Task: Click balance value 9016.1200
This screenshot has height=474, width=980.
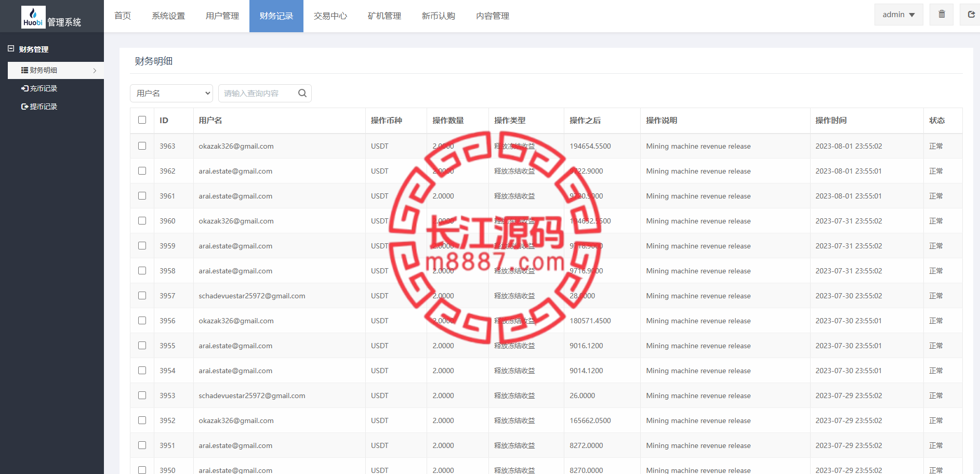Action: pos(586,346)
